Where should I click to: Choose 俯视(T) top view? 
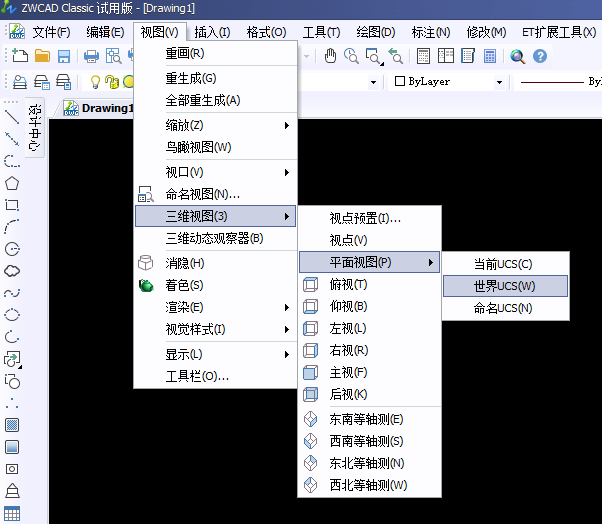tap(348, 284)
